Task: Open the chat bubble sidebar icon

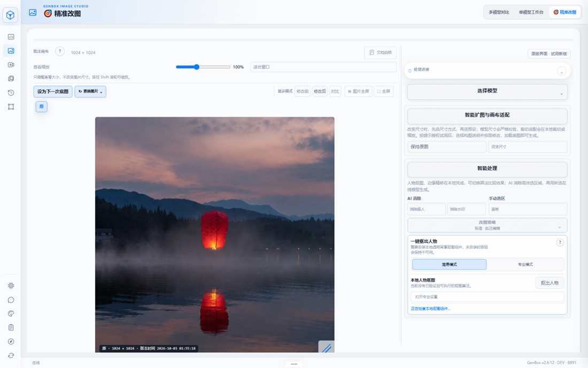Action: point(11,300)
